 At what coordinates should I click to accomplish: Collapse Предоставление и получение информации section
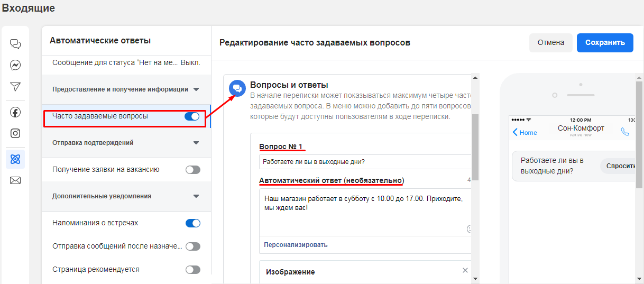point(196,89)
